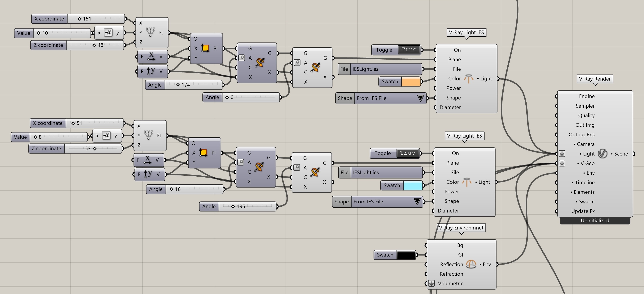Click the Value slider showing 10
Viewport: 644px width, 294px height.
[62, 33]
